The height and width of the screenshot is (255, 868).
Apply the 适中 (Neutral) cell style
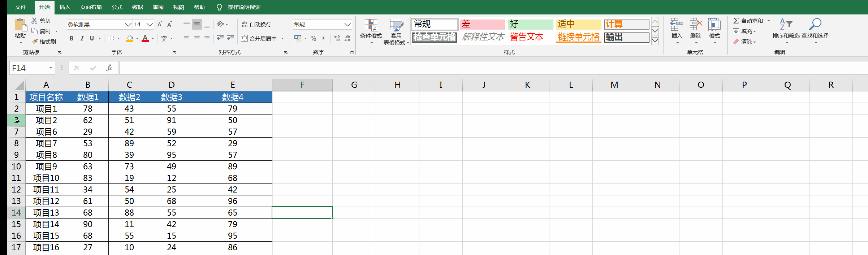coord(579,24)
